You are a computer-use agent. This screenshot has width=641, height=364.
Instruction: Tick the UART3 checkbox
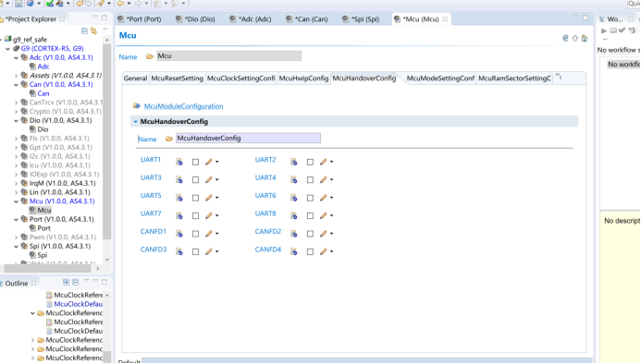pos(195,180)
